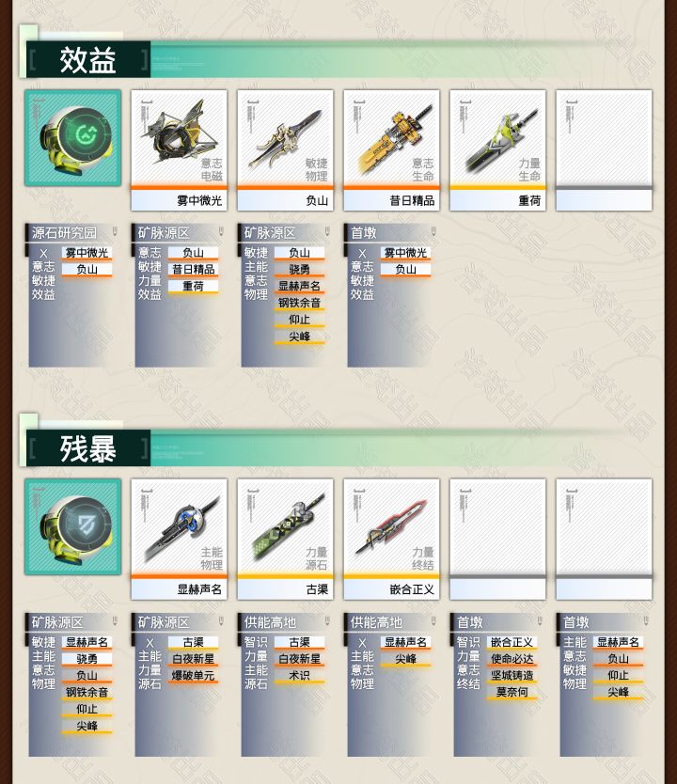Select the 负山 sword weapon card
The height and width of the screenshot is (784, 677).
[x=285, y=150]
